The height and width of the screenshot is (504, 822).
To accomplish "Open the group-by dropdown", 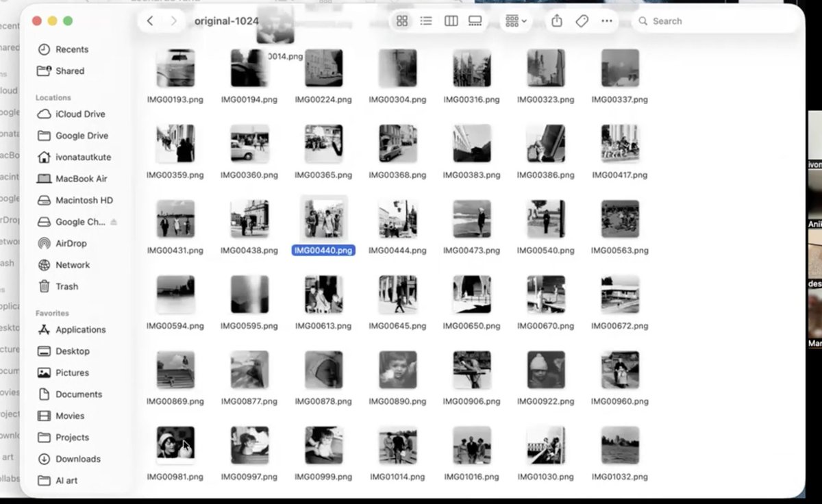I will (x=516, y=21).
